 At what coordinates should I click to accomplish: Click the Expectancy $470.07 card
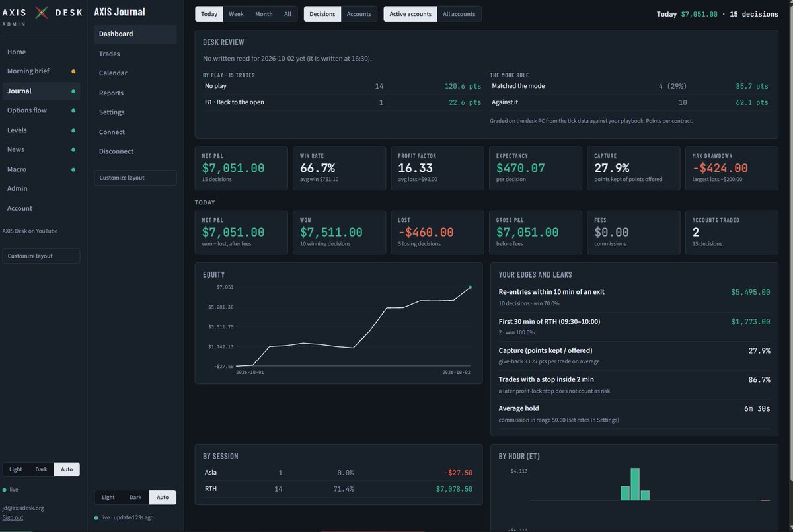click(535, 168)
